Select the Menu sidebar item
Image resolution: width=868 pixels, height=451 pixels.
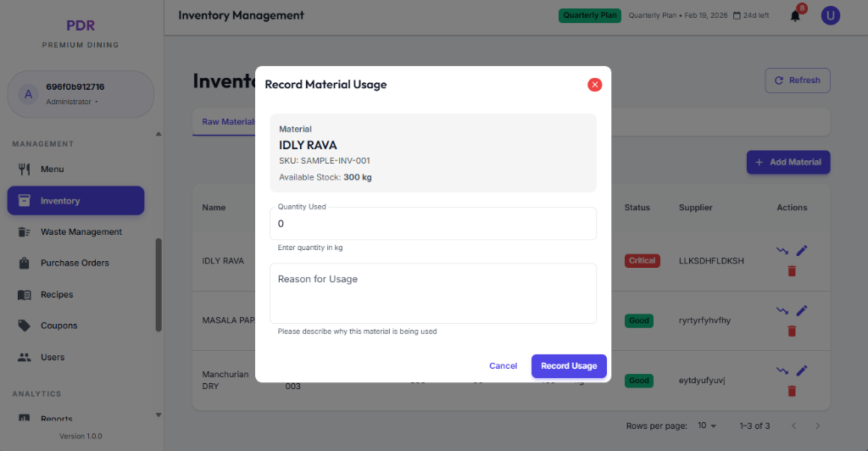tap(52, 170)
